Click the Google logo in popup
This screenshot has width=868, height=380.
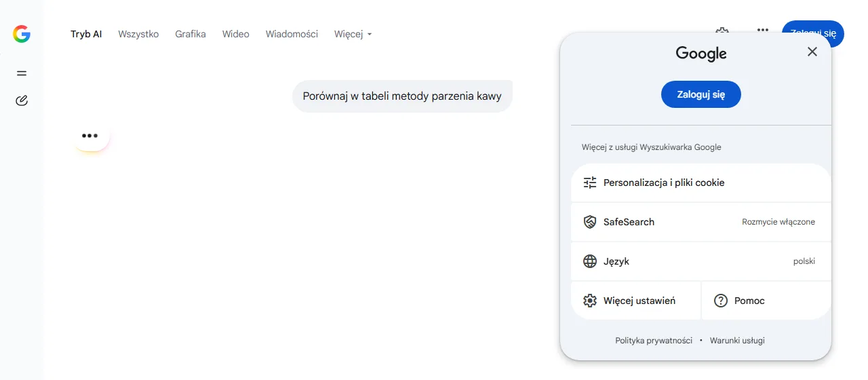pos(701,54)
